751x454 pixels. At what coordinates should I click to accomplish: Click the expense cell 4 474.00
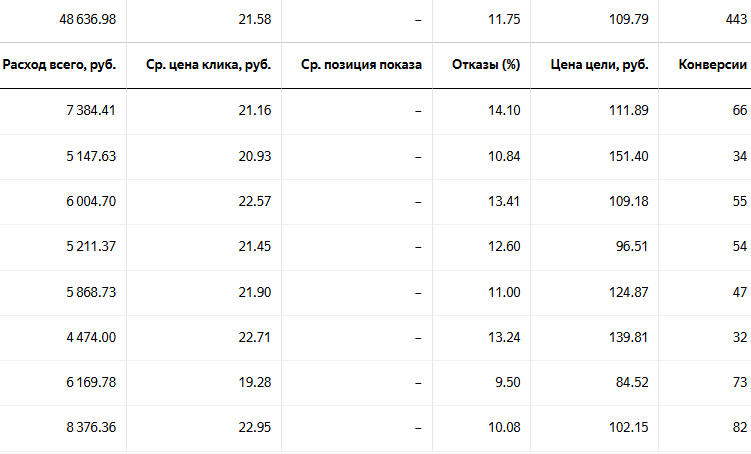point(91,338)
